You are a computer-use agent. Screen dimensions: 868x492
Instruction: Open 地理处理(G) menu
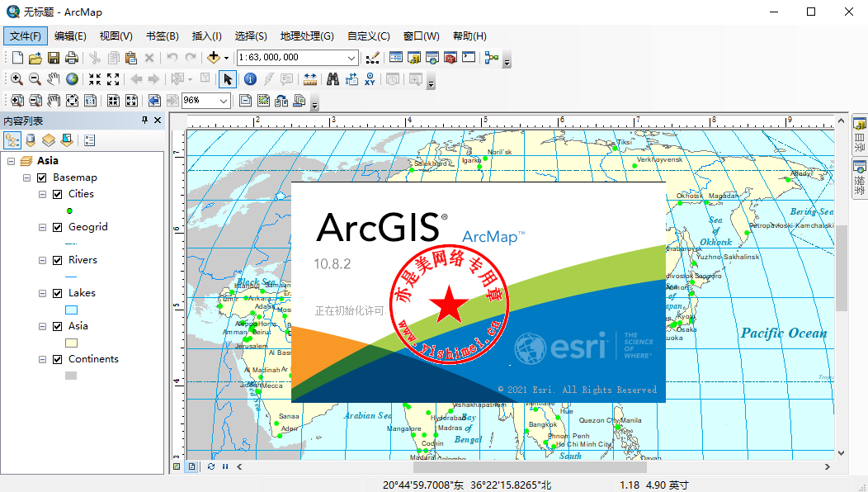pyautogui.click(x=307, y=36)
